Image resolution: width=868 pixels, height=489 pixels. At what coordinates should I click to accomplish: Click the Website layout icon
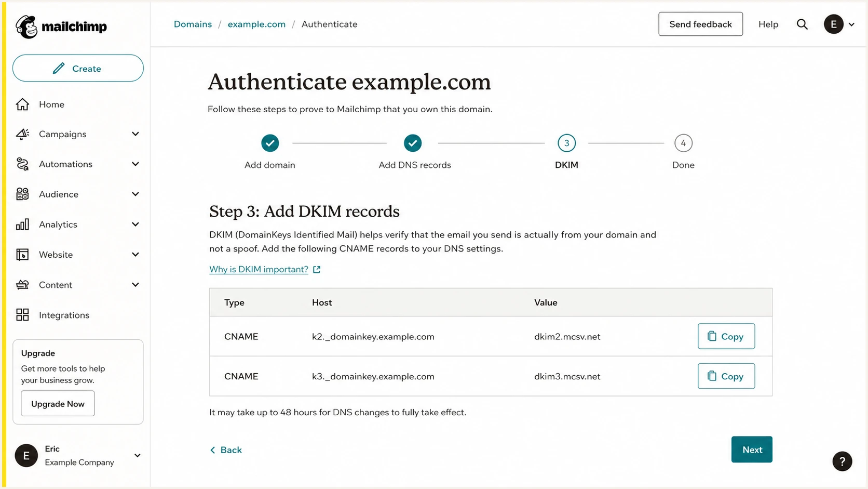(22, 255)
